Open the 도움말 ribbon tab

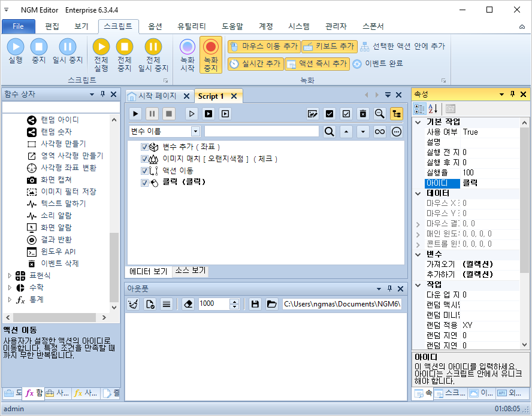pos(232,26)
